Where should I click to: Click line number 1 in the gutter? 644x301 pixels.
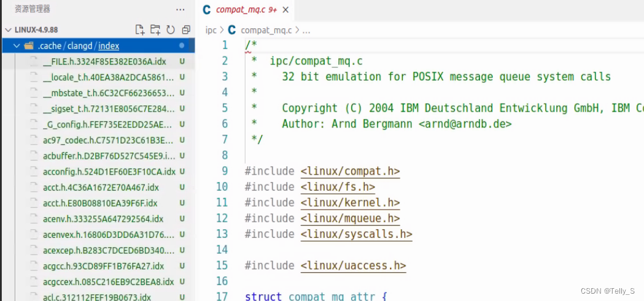(x=224, y=45)
